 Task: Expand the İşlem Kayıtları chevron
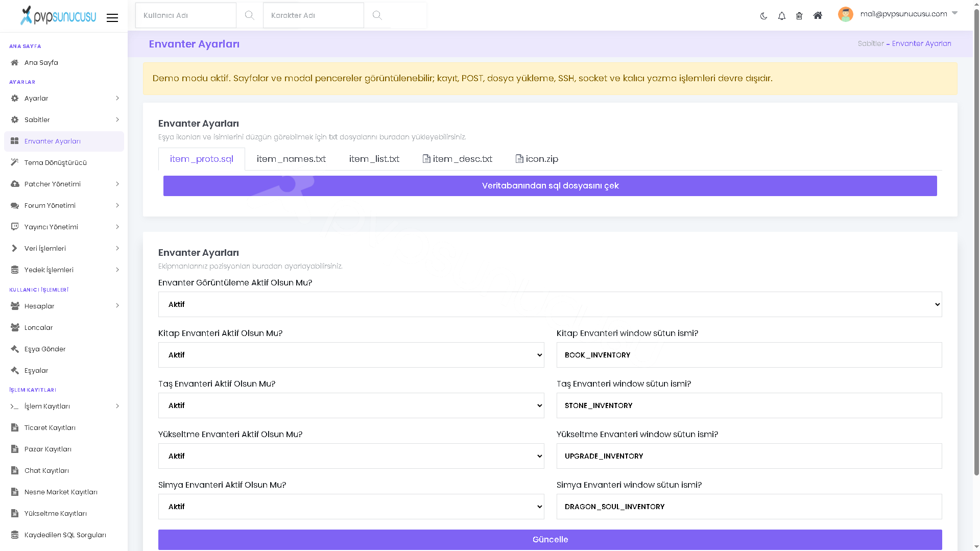tap(117, 406)
